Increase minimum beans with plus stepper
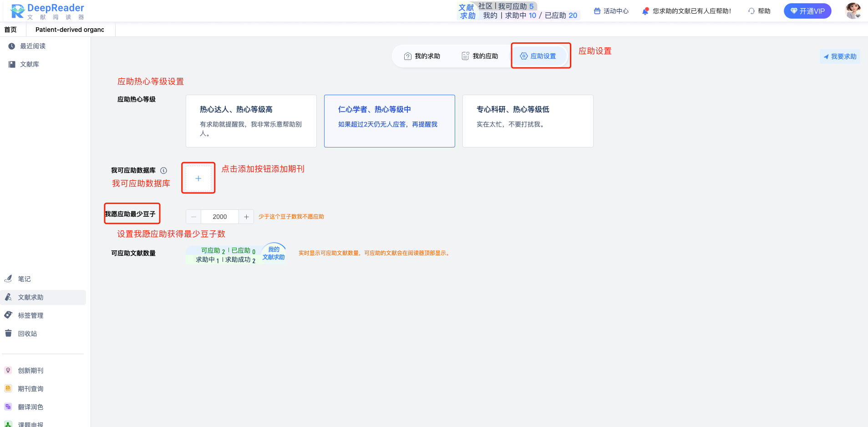 [x=246, y=217]
